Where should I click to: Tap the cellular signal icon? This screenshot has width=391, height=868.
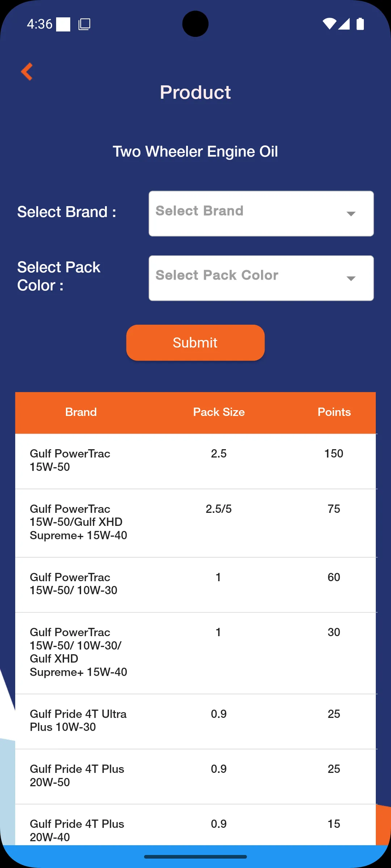click(344, 24)
